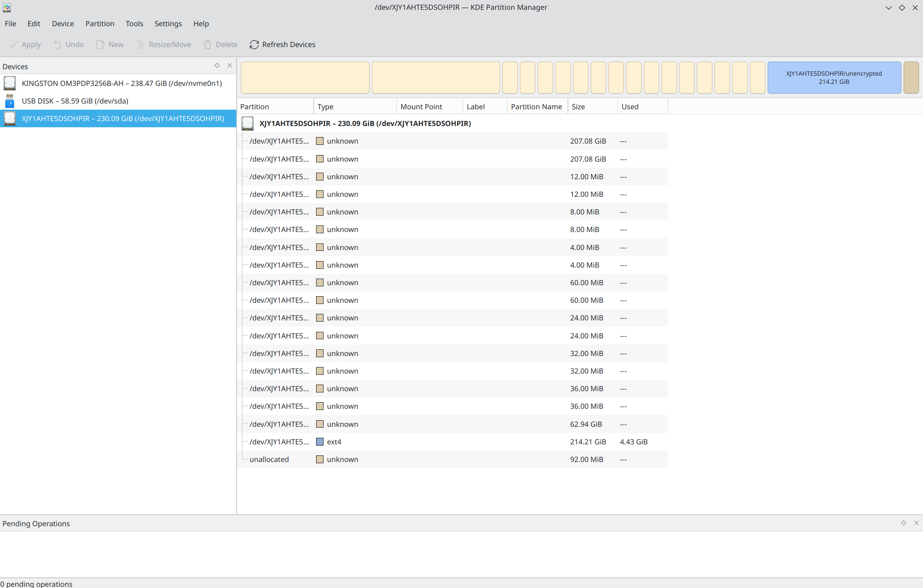Viewport: 923px width, 588px height.
Task: Float the Devices panel with diamond button
Action: point(217,65)
